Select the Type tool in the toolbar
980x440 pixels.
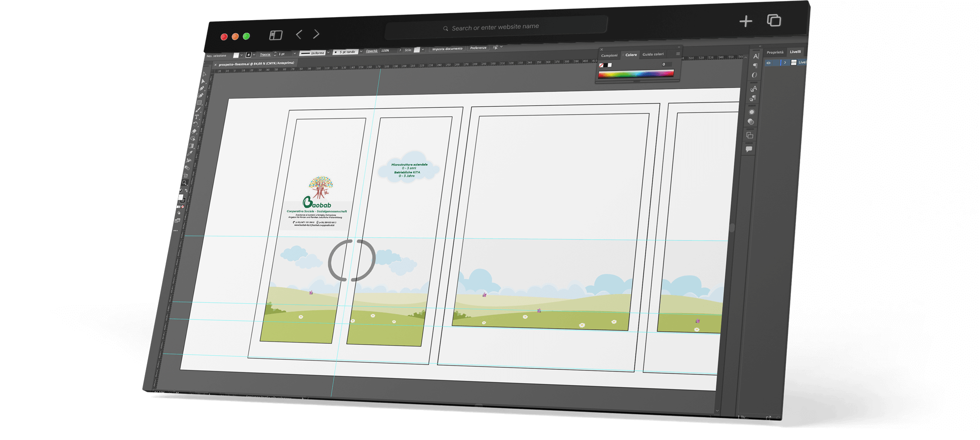[196, 118]
